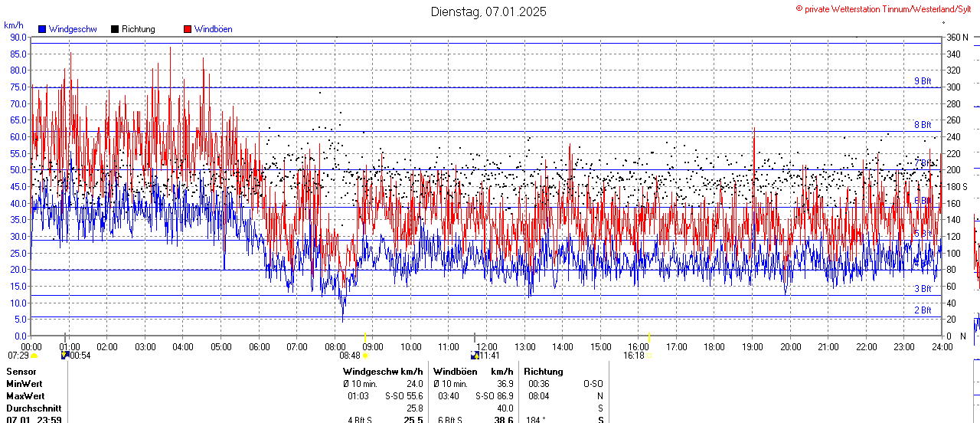Click the 8 Bft line label
The width and height of the screenshot is (980, 423).
(923, 124)
